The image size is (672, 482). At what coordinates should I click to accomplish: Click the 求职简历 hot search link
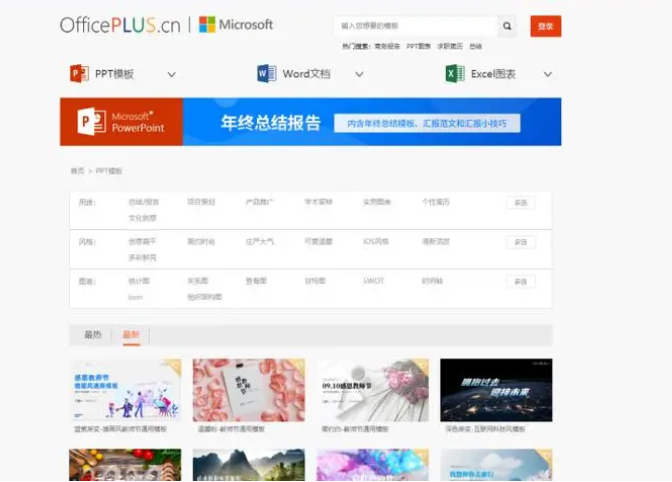coord(450,46)
